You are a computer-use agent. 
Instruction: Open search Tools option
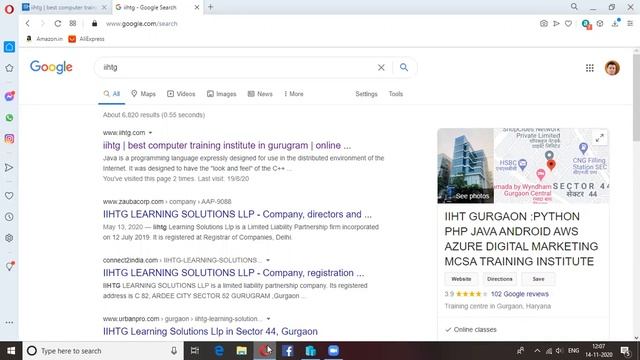pos(396,94)
